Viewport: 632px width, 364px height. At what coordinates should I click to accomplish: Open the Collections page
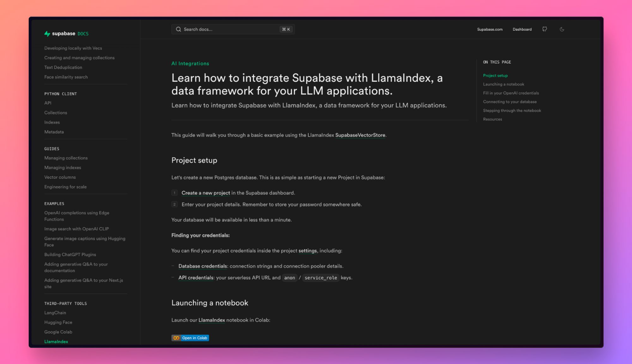[56, 113]
